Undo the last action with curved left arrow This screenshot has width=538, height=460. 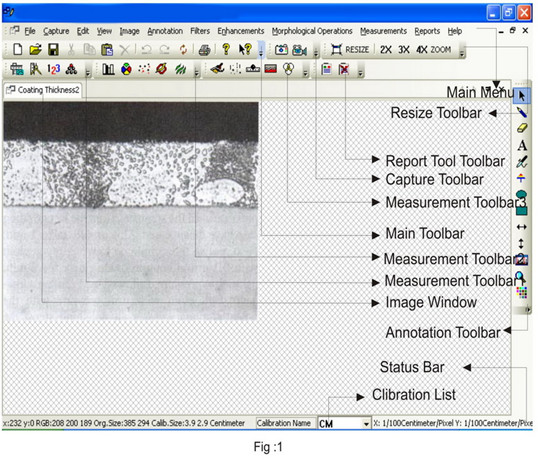pyautogui.click(x=147, y=50)
